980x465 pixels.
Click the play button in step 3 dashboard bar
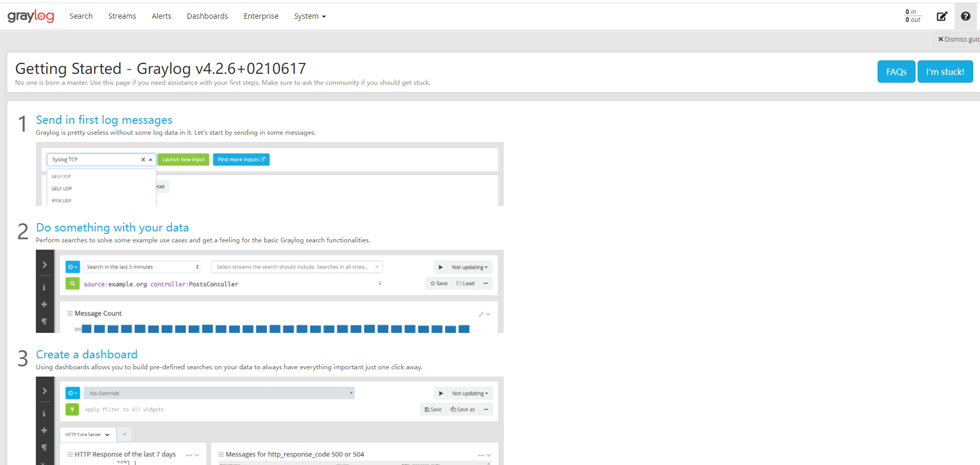coord(441,393)
